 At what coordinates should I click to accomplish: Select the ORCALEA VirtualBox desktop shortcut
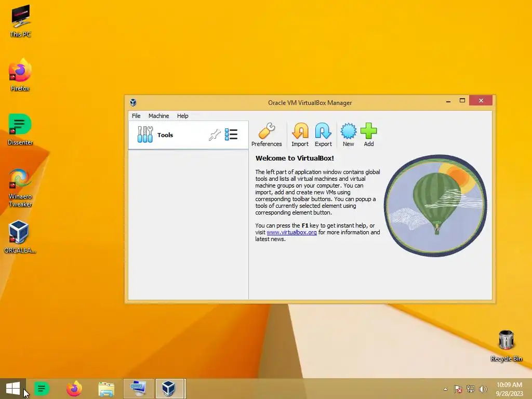point(20,237)
